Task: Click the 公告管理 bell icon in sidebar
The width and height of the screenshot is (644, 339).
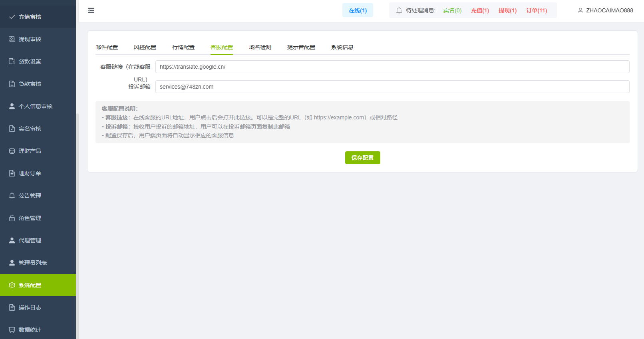Action: click(12, 196)
